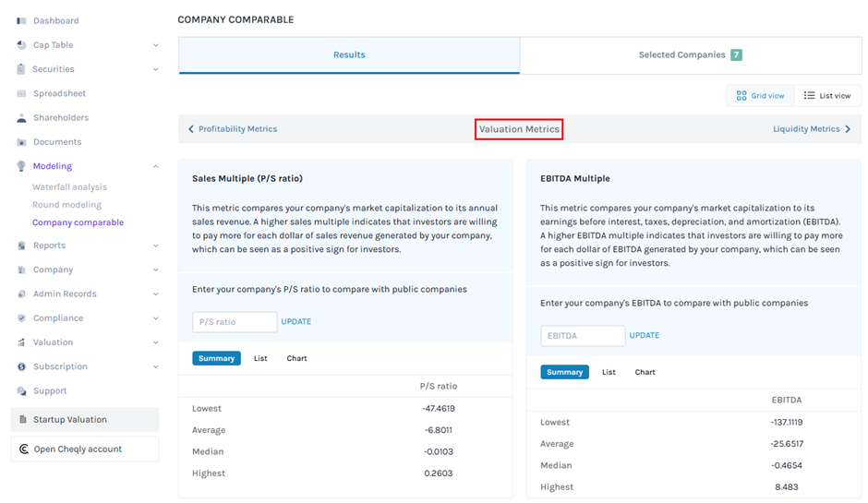Viewport: 868px width, 503px height.
Task: Click the Startup Valuation document icon
Action: 23,420
